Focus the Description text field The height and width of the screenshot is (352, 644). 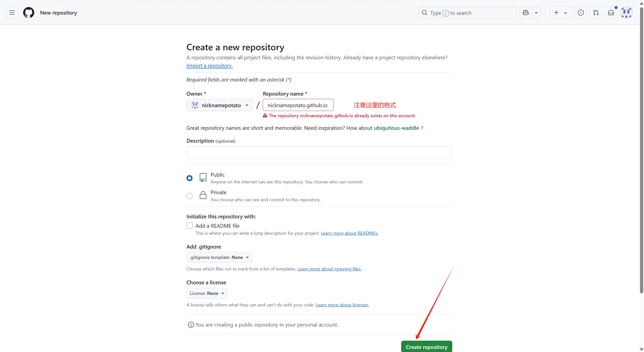319,152
